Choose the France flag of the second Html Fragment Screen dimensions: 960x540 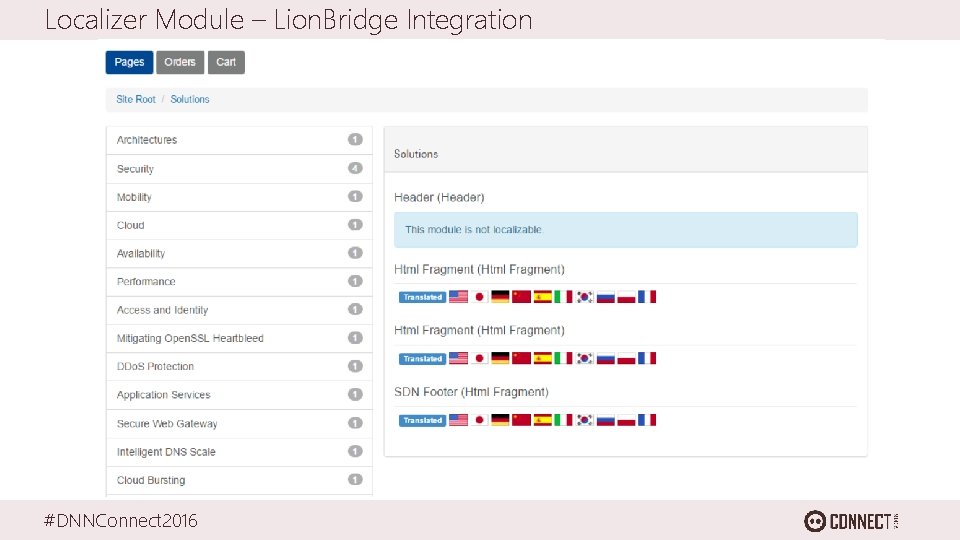coord(647,358)
